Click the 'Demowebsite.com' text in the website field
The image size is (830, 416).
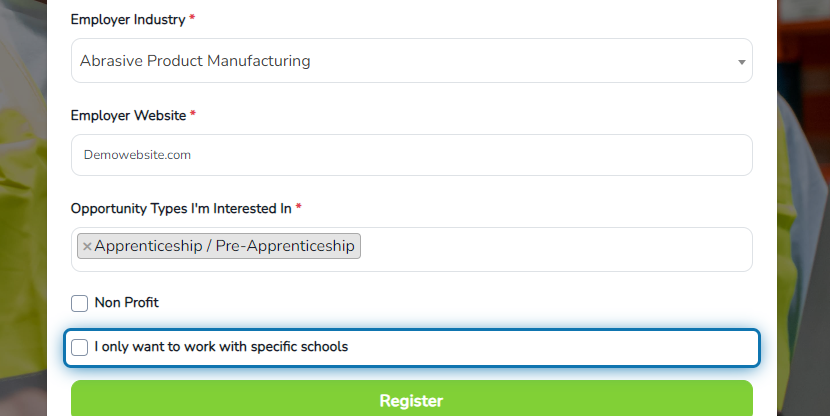point(137,155)
